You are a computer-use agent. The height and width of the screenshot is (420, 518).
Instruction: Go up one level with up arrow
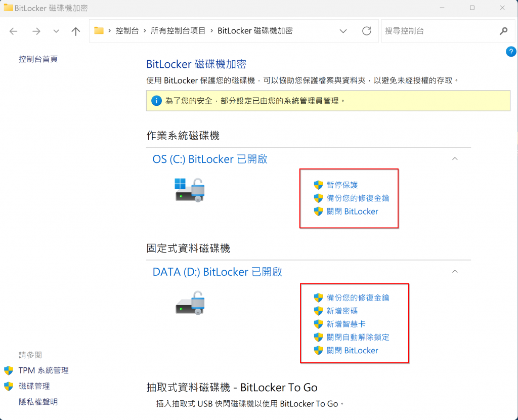(76, 31)
